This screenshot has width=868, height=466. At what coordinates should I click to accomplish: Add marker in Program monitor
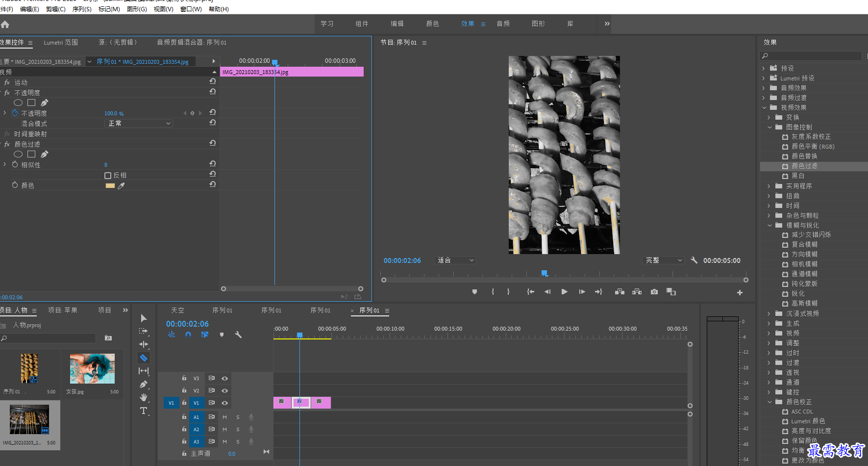474,292
